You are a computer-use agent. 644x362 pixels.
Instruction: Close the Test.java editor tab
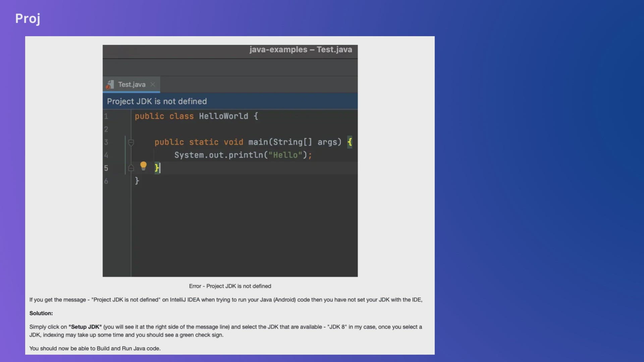pos(153,84)
